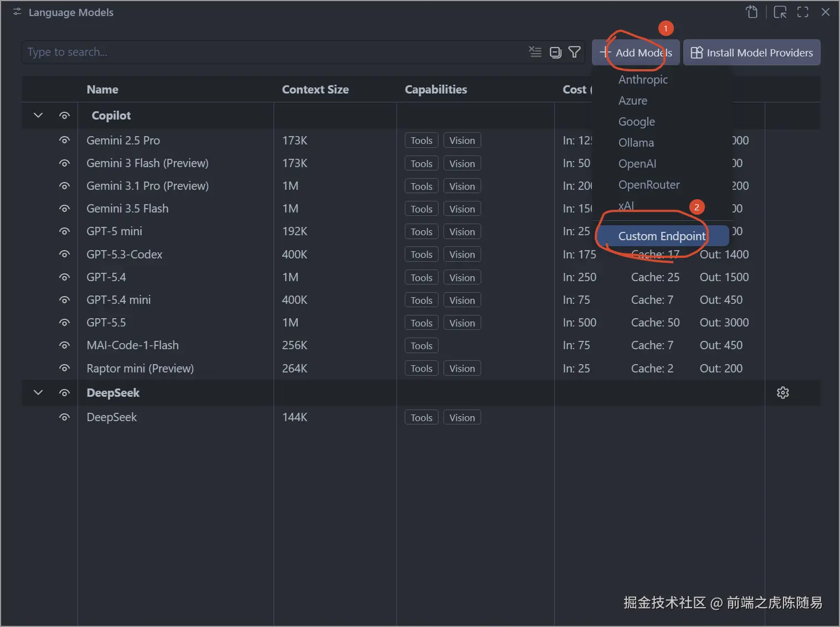840x627 pixels.
Task: Hide the GPT-5 mini model
Action: click(65, 231)
